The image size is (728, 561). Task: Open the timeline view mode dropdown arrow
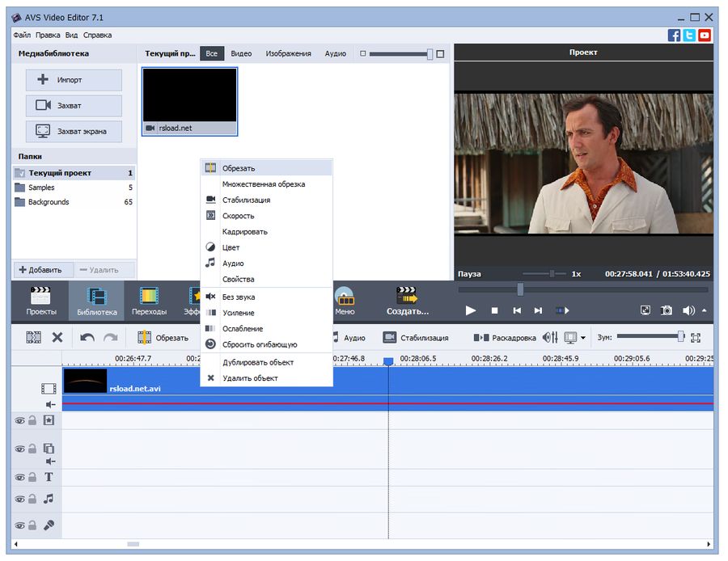click(x=585, y=337)
